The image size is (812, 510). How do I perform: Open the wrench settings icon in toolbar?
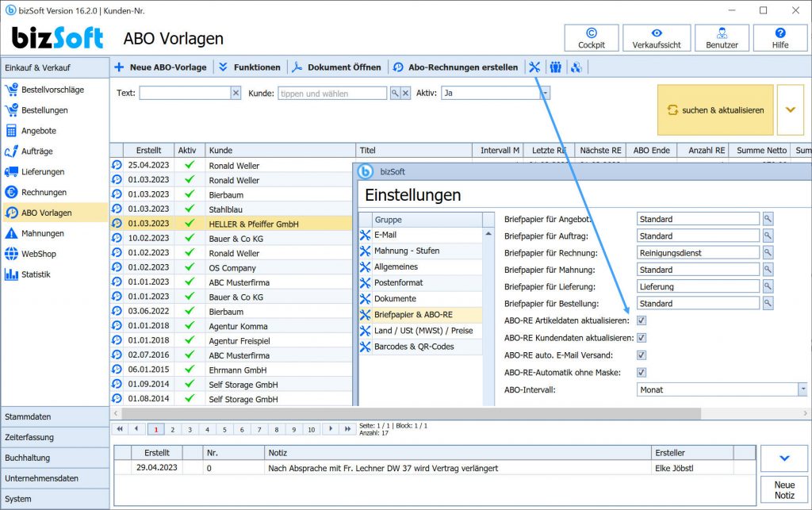tap(534, 67)
